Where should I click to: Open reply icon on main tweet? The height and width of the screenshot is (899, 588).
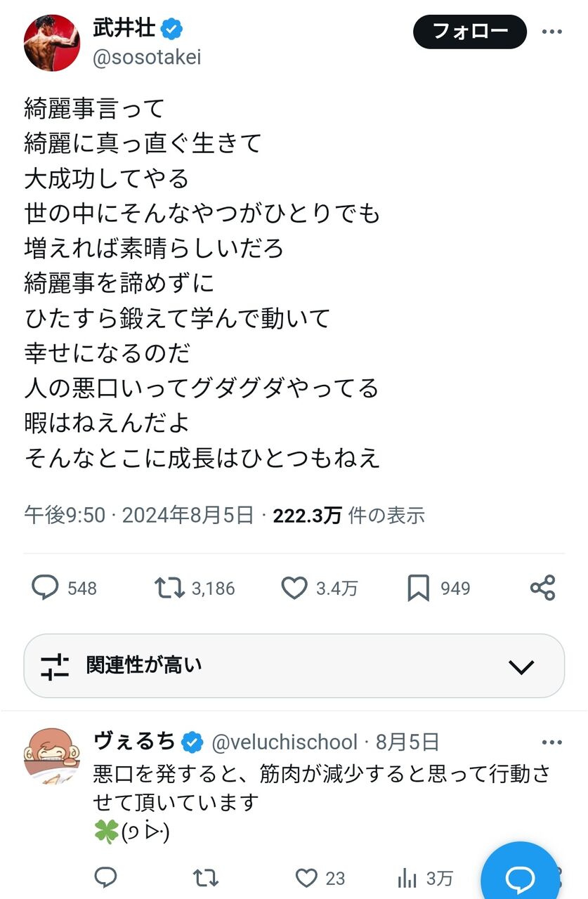pos(46,588)
